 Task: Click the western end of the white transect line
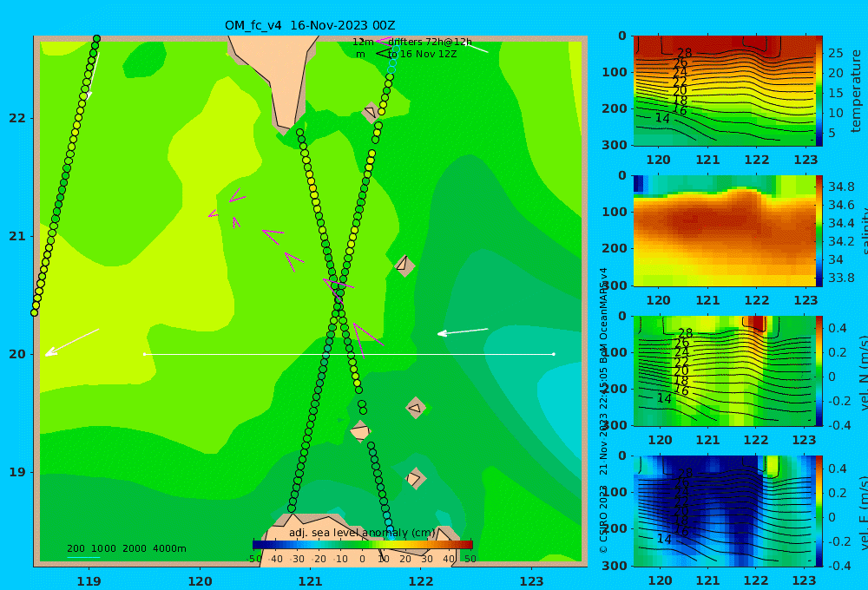click(144, 354)
